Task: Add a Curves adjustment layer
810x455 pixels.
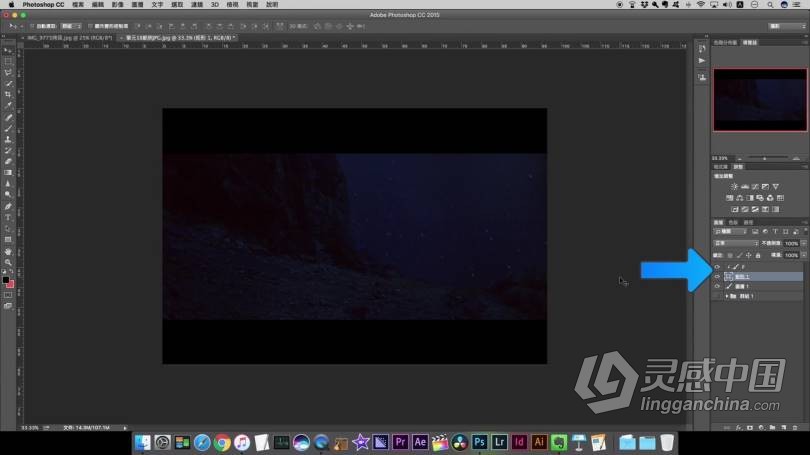Action: (x=755, y=186)
